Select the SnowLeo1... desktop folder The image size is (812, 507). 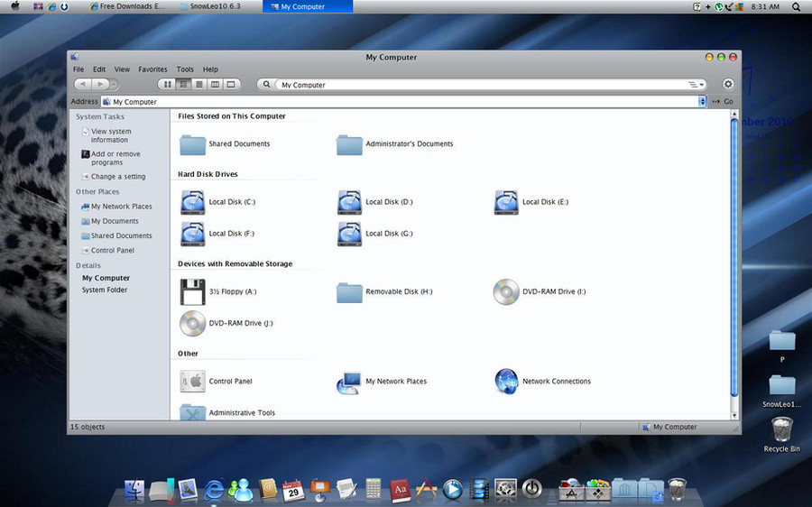click(x=782, y=385)
